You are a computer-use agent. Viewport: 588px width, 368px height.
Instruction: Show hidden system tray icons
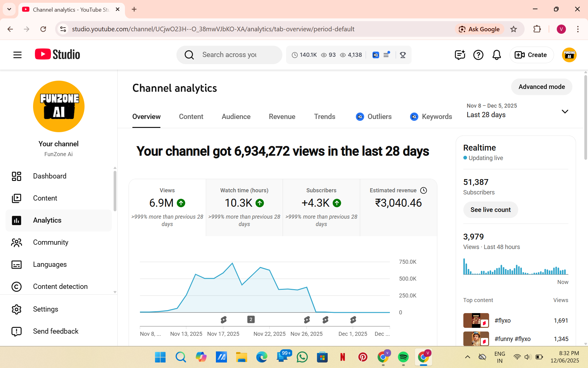click(x=467, y=357)
